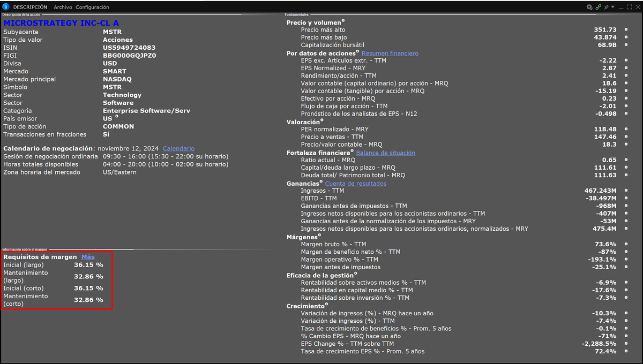The width and height of the screenshot is (643, 364).
Task: Select the ISIN value US5949724083
Action: (129, 48)
